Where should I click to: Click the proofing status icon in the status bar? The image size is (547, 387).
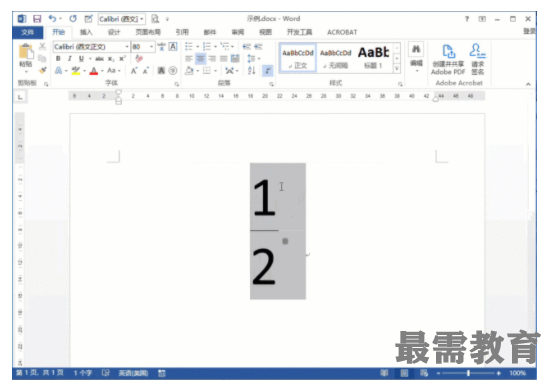[106, 373]
